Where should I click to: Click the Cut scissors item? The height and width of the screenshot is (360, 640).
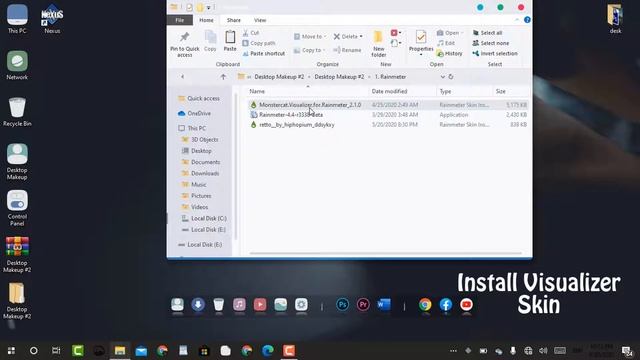coord(251,33)
